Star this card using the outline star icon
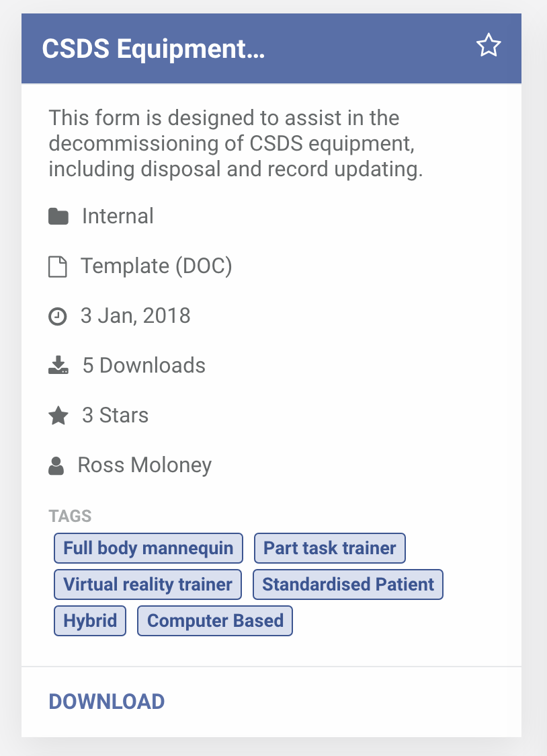The width and height of the screenshot is (547, 756). tap(489, 45)
